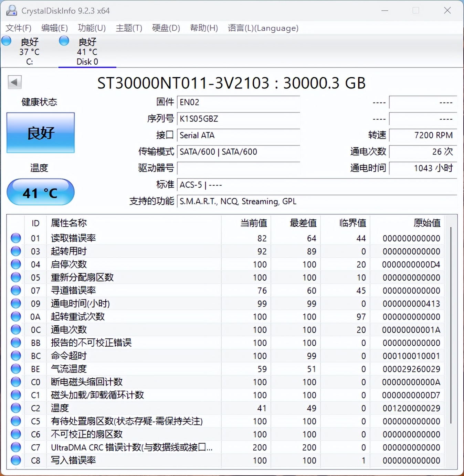Click raw value 000000000413 of 通电时间
This screenshot has height=476, width=464.
(x=411, y=304)
